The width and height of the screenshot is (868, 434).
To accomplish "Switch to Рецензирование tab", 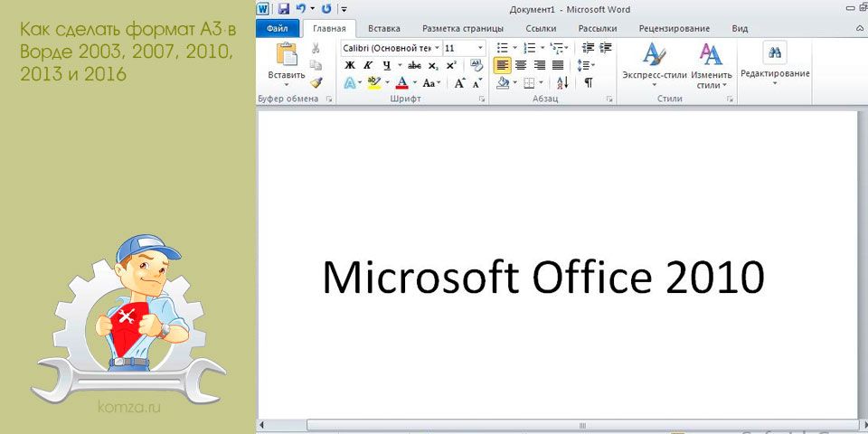I will click(x=675, y=28).
